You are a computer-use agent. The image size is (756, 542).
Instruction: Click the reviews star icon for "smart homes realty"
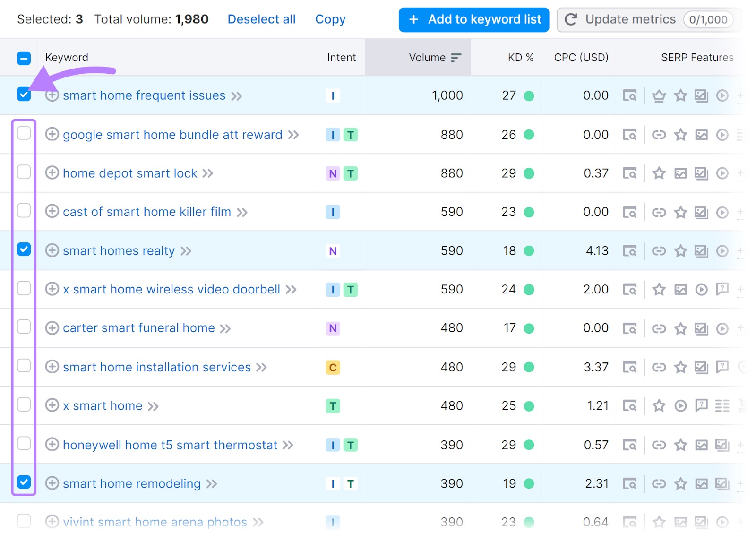(x=680, y=251)
